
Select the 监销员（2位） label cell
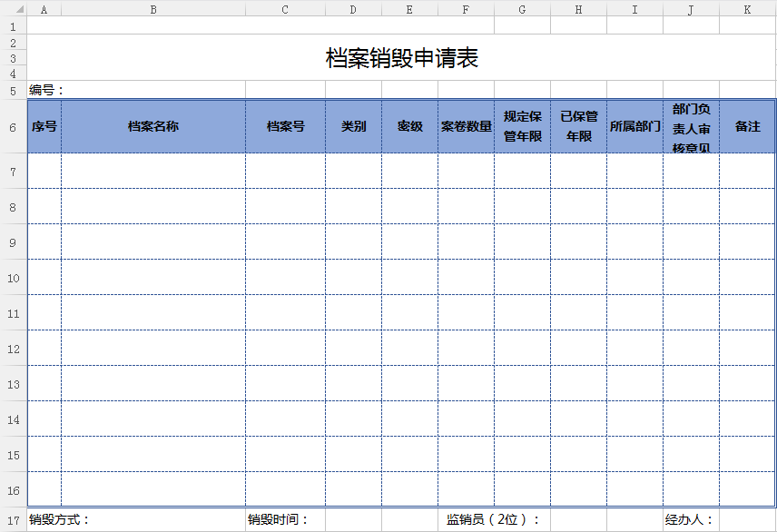493,520
